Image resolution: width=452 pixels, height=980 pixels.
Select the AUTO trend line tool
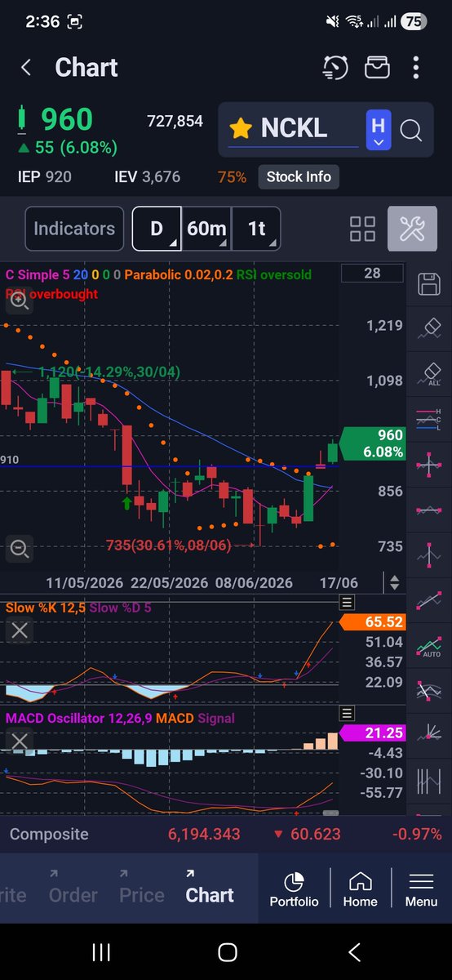(428, 646)
